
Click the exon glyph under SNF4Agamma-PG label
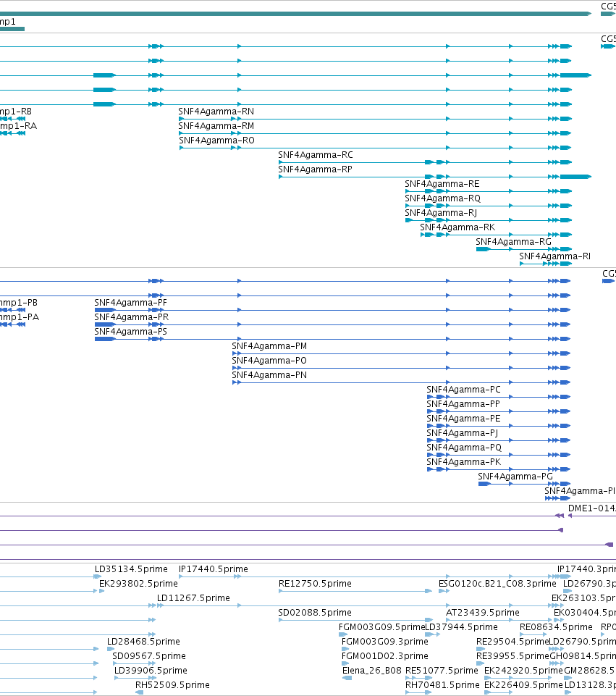484,484
